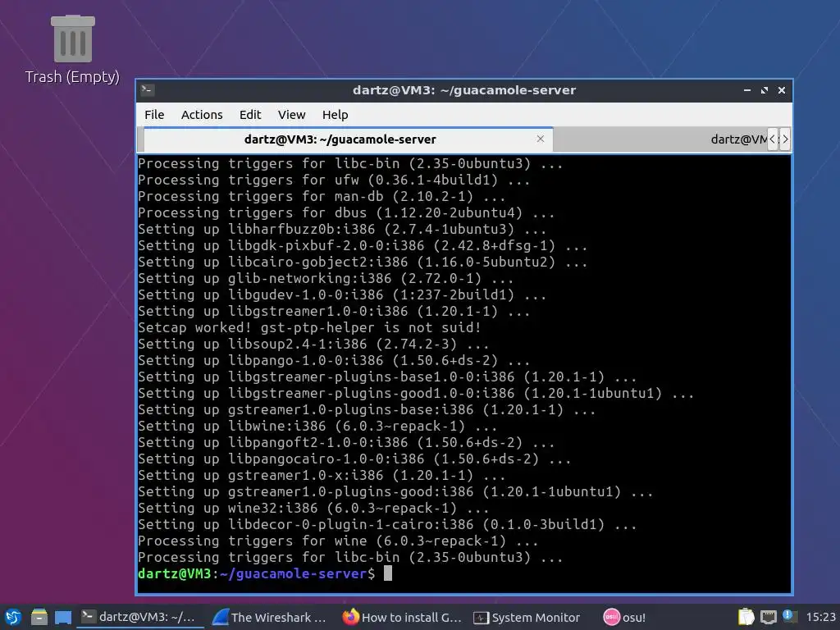Click the clock showing 15:23
The image size is (840, 630).
pyautogui.click(x=820, y=617)
